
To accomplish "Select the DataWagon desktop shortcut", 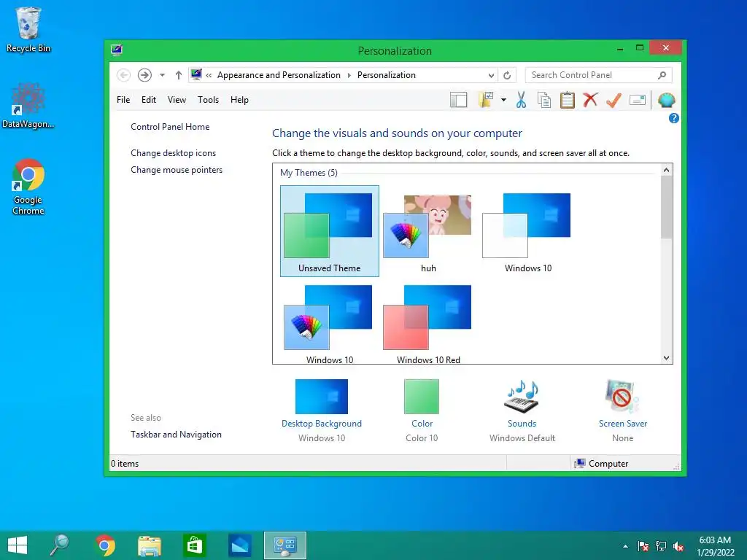I will click(28, 106).
